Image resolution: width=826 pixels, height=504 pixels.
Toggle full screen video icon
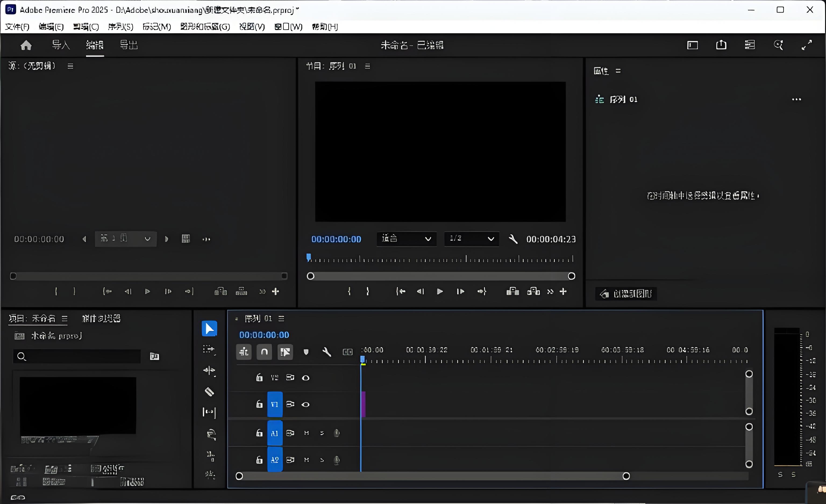click(807, 45)
